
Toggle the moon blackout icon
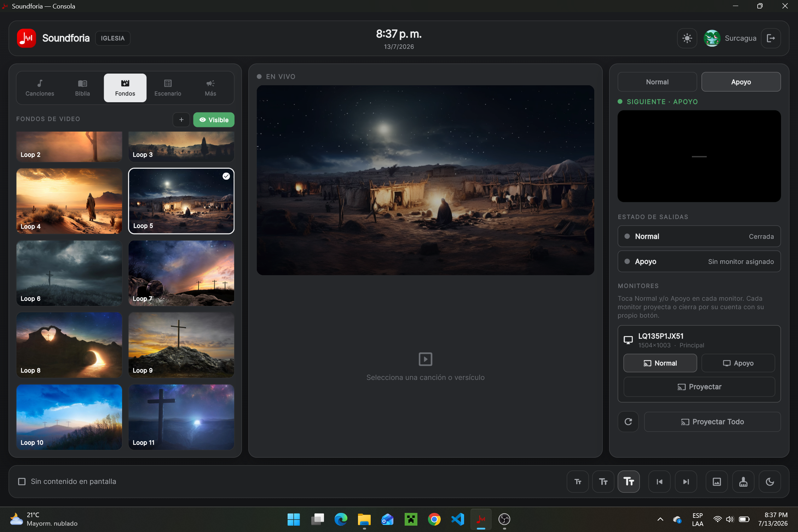770,481
